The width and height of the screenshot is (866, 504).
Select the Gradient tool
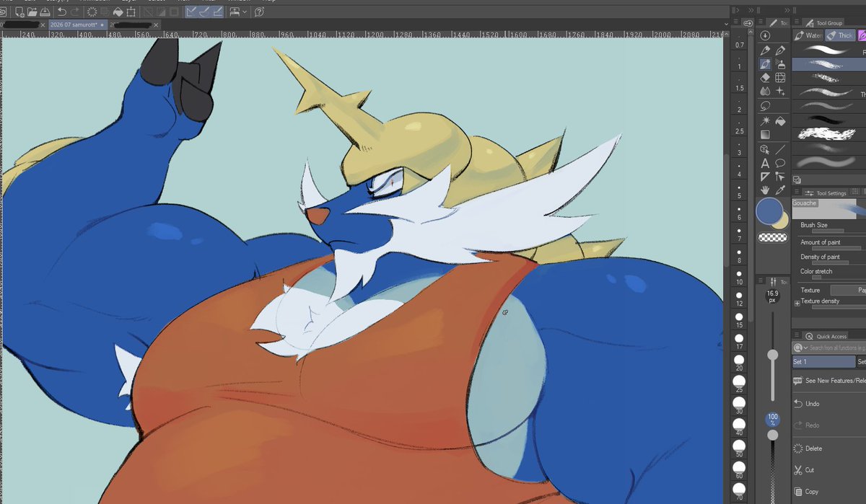[x=765, y=134]
